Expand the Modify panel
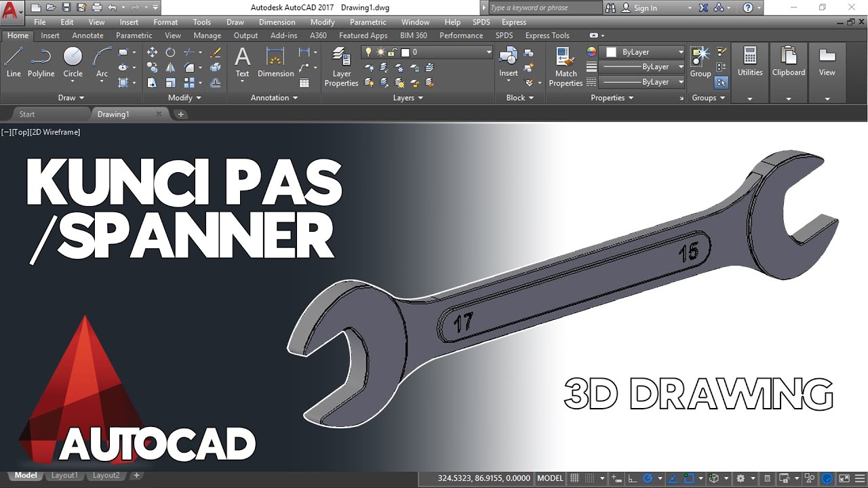 (x=184, y=98)
